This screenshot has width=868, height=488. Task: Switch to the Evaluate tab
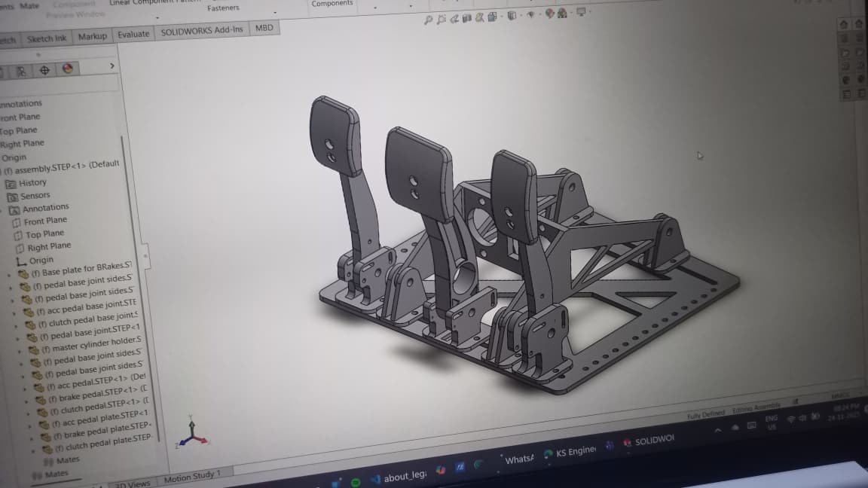click(134, 33)
